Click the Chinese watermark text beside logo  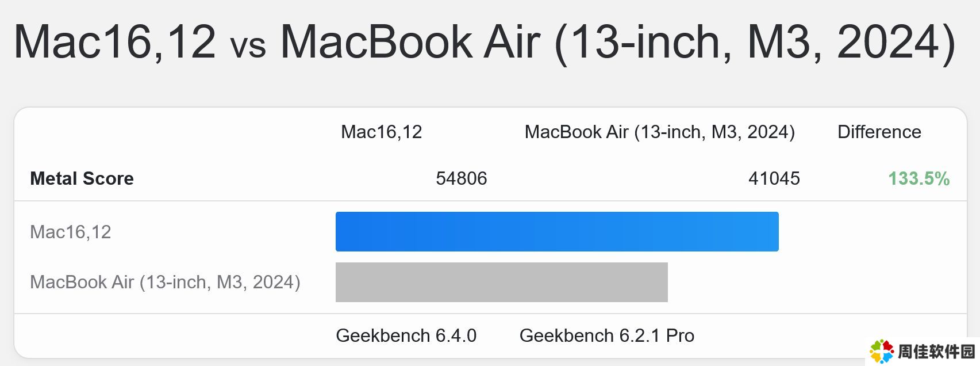coord(937,352)
